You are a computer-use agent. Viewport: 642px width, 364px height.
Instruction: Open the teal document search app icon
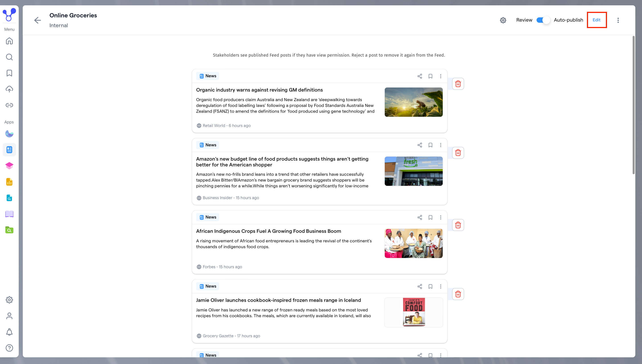[9, 198]
